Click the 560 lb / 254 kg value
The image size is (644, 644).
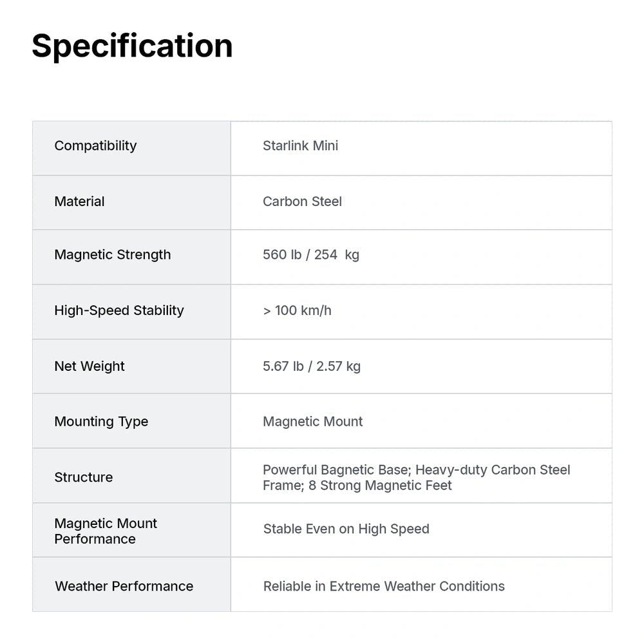[x=311, y=254]
